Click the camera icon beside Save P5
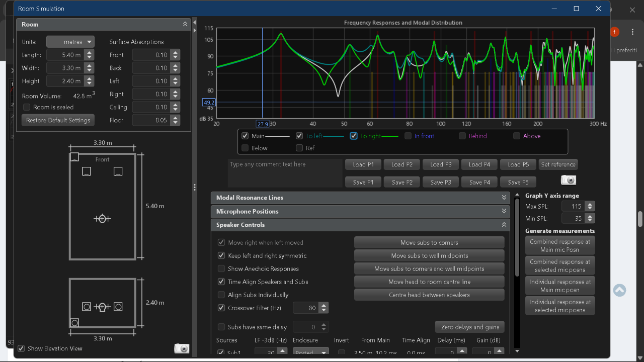This screenshot has width=644, height=362. click(x=569, y=180)
